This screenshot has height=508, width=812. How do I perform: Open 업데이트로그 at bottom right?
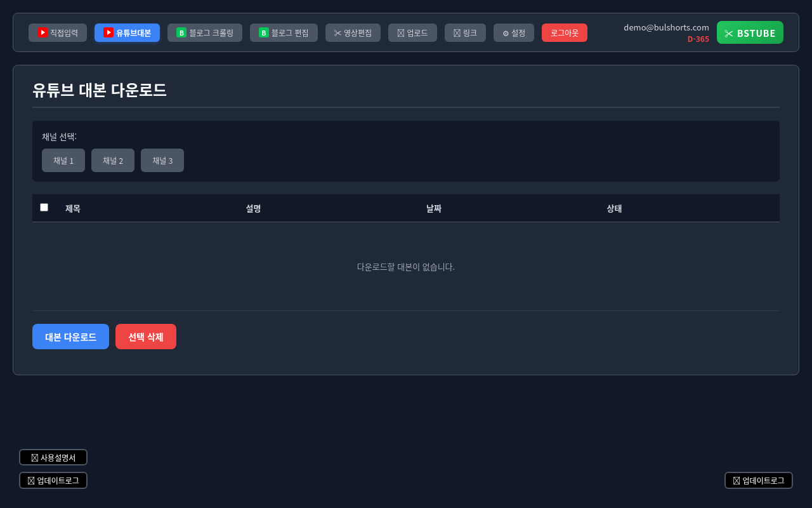point(759,481)
